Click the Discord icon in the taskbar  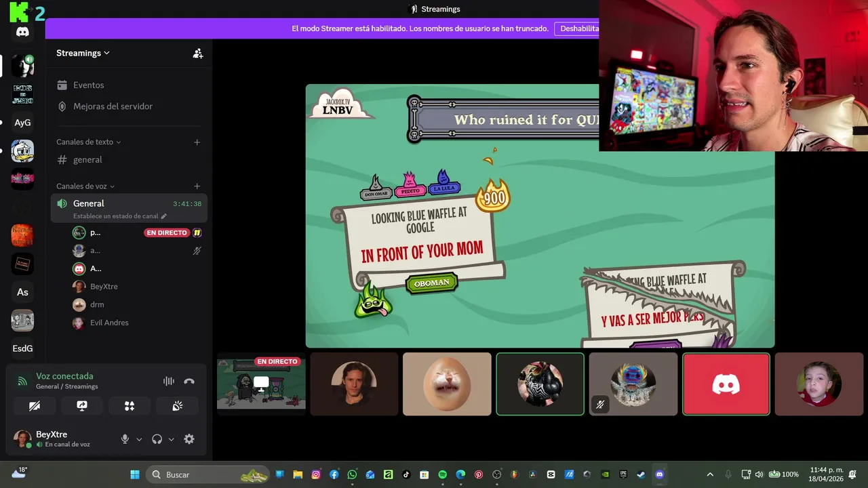click(x=659, y=474)
